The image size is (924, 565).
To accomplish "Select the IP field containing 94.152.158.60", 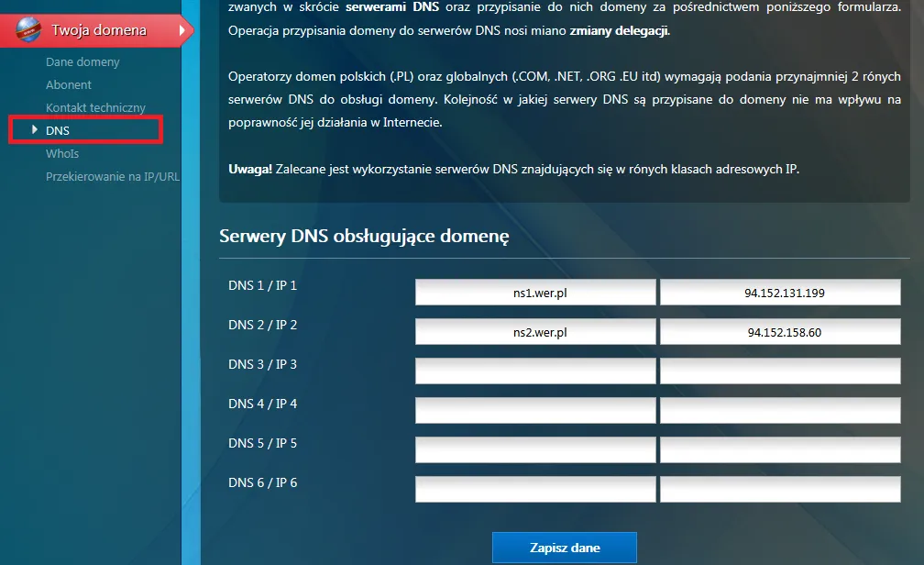I will pyautogui.click(x=779, y=330).
